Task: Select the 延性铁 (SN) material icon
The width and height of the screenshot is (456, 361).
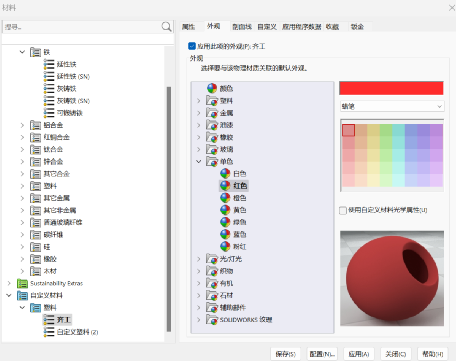Action: tap(49, 76)
